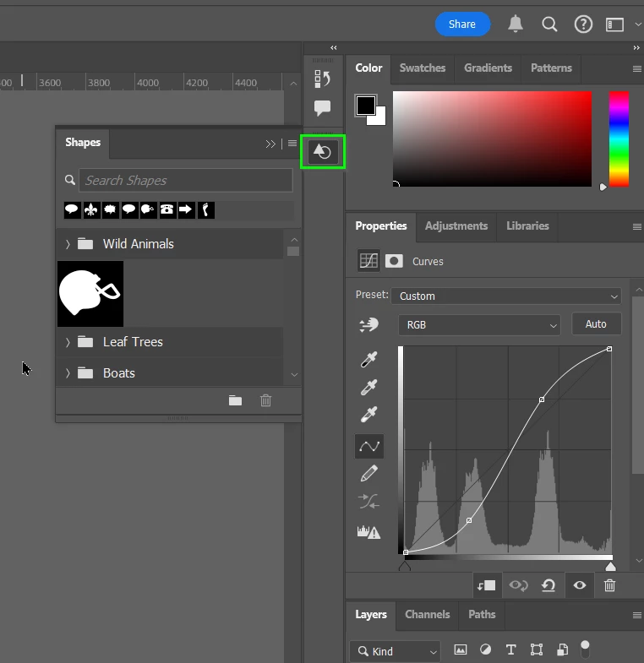Open the History panel icon

pyautogui.click(x=323, y=79)
